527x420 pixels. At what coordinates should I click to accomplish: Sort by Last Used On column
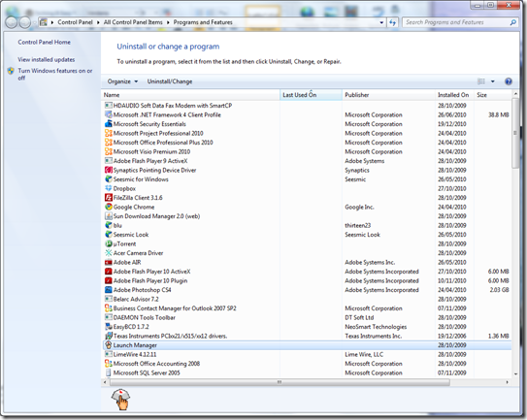[x=311, y=95]
